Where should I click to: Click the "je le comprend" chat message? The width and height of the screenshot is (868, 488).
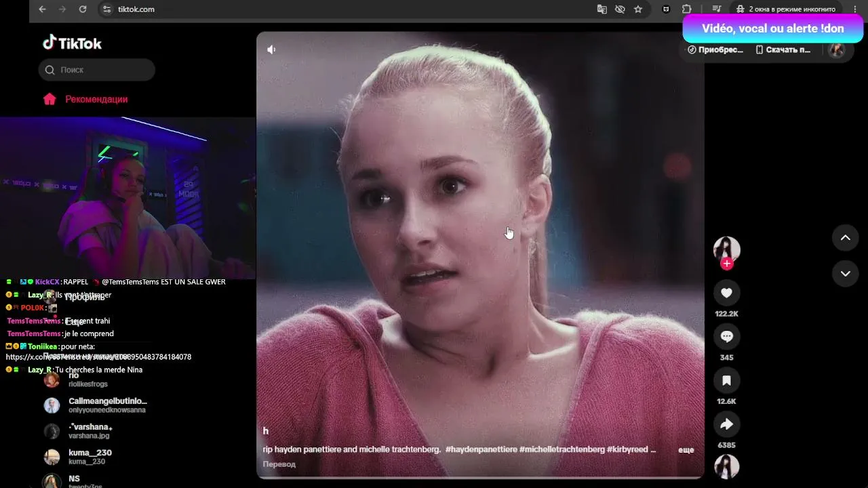click(89, 333)
